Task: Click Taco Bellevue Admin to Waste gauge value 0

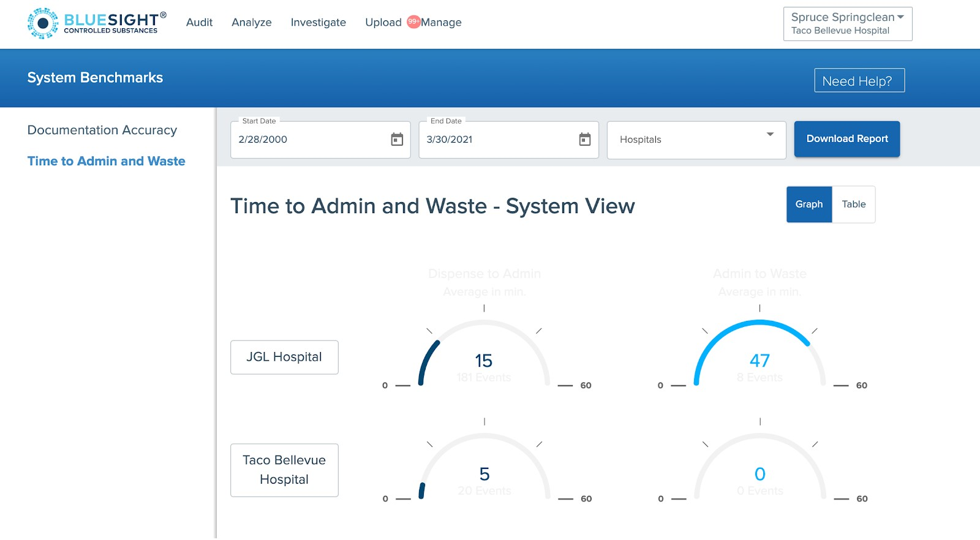Action: click(x=760, y=474)
